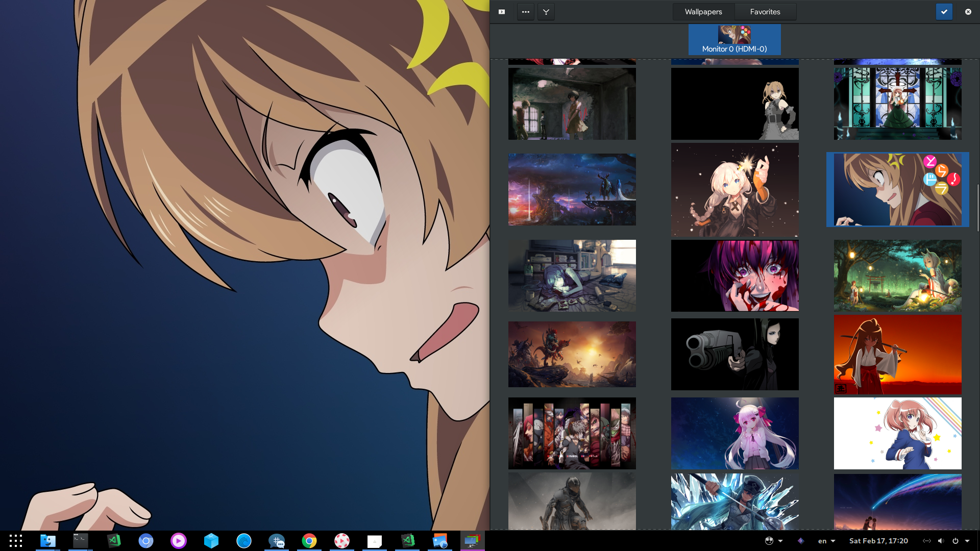Launch Chromium from the taskbar
This screenshot has width=980, height=551.
146,541
